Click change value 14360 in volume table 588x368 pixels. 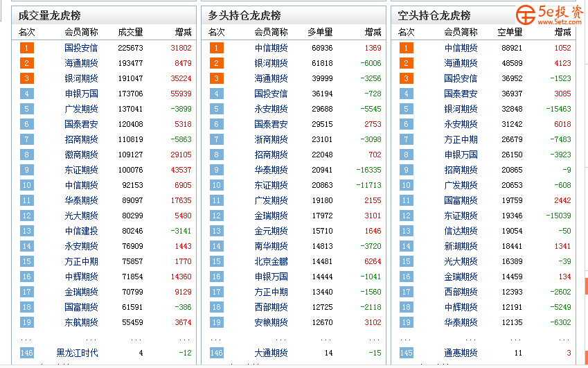(x=181, y=277)
